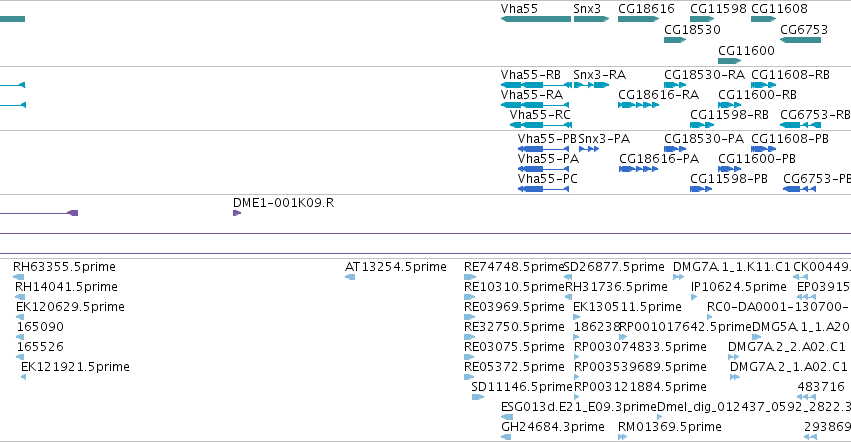Click the CG6753 gene label
Viewport: 851px width, 442px height.
click(x=804, y=29)
